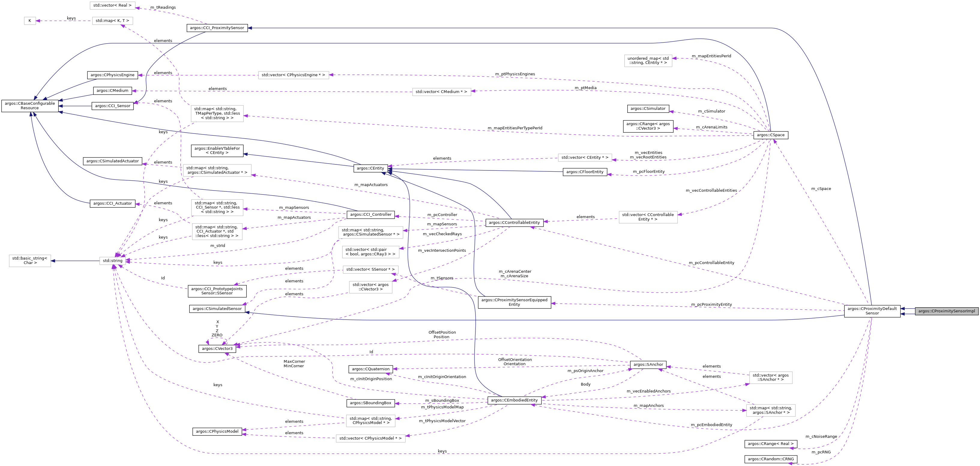Screen dimensions: 980x466
Task: Click the argos::CSpace class node
Action: coord(771,135)
